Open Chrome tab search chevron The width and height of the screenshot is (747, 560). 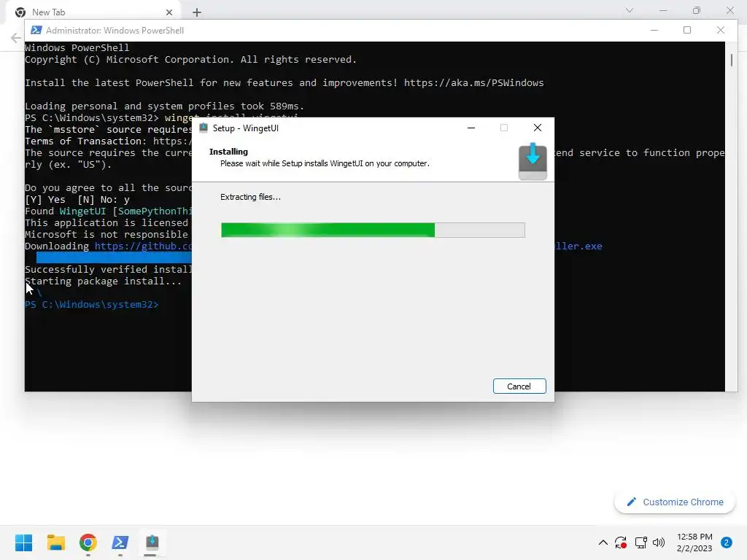[x=630, y=10]
